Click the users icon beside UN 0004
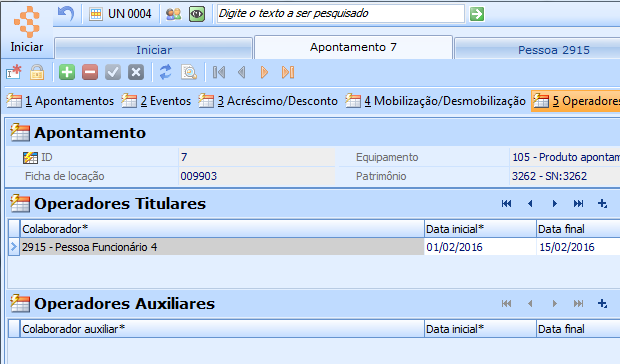620x364 pixels. pos(173,14)
